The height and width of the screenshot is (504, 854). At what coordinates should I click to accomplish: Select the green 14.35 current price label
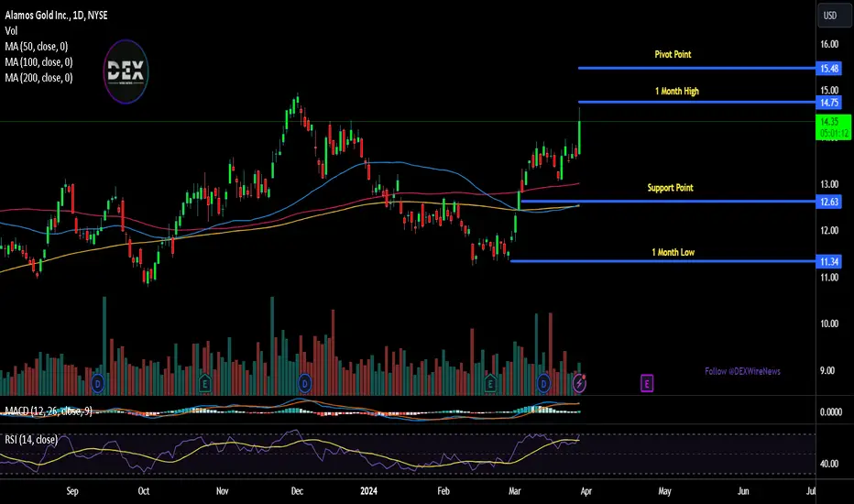[833, 127]
